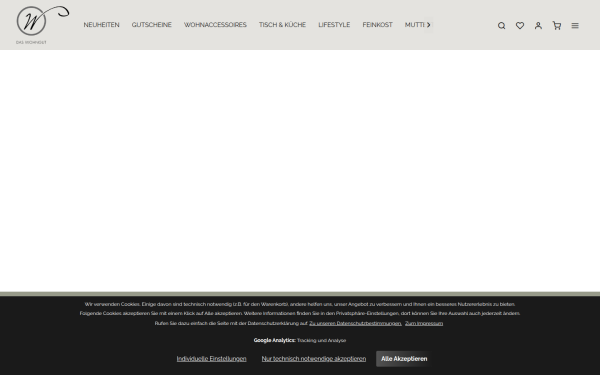The height and width of the screenshot is (375, 600).
Task: Click the Das Wohngut logo
Action: click(42, 25)
